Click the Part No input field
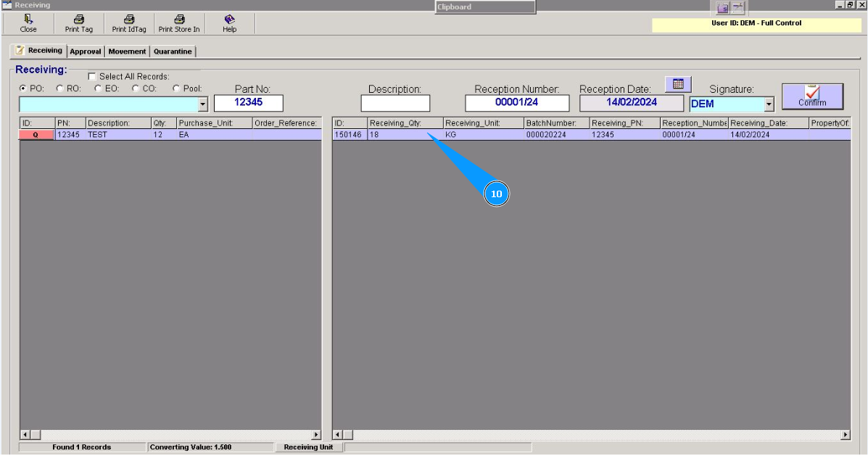 [249, 103]
